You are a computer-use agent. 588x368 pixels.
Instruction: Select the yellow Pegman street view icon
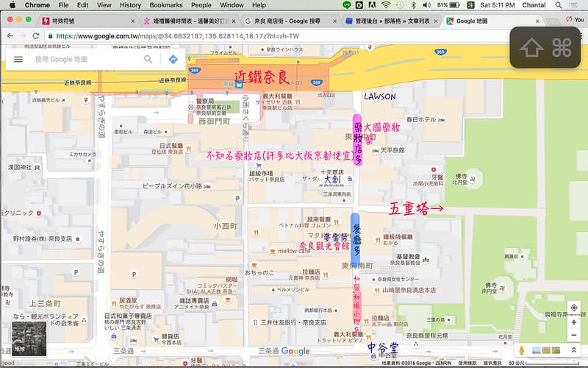click(x=522, y=350)
